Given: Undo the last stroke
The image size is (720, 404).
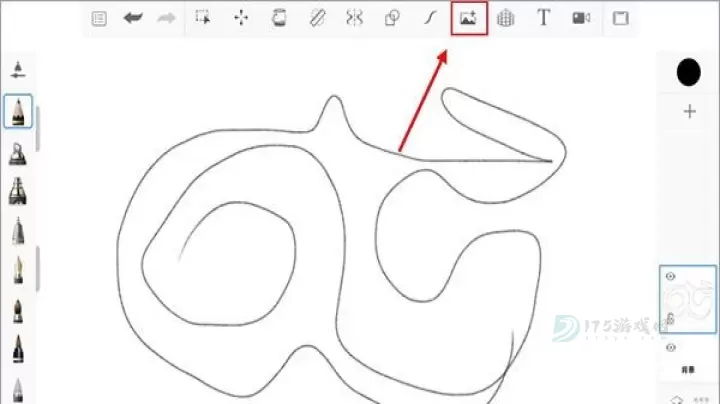Looking at the screenshot, I should (x=132, y=18).
